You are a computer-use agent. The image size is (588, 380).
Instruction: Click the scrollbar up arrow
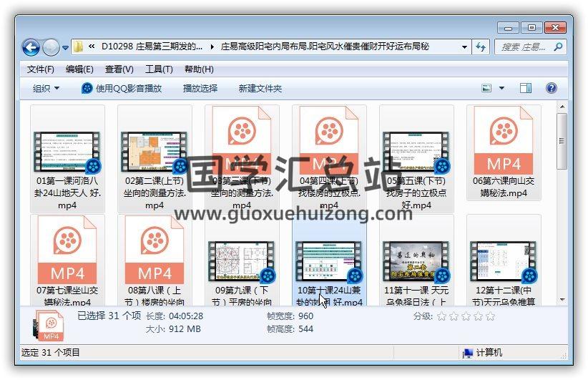pyautogui.click(x=562, y=107)
